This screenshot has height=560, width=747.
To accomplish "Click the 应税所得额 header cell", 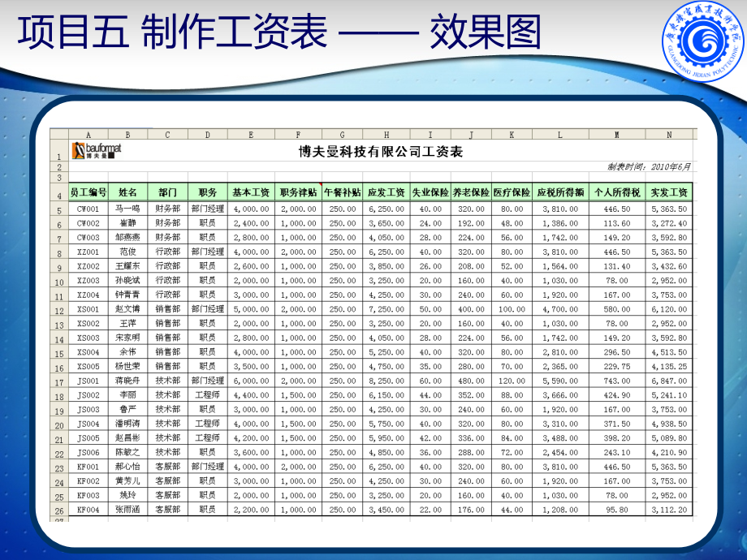I will [x=560, y=192].
